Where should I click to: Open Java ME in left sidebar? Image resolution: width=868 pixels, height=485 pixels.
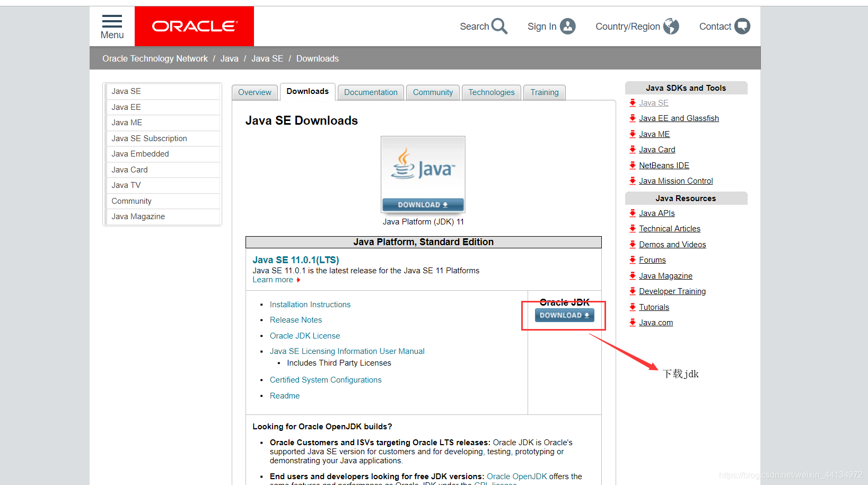click(163, 123)
